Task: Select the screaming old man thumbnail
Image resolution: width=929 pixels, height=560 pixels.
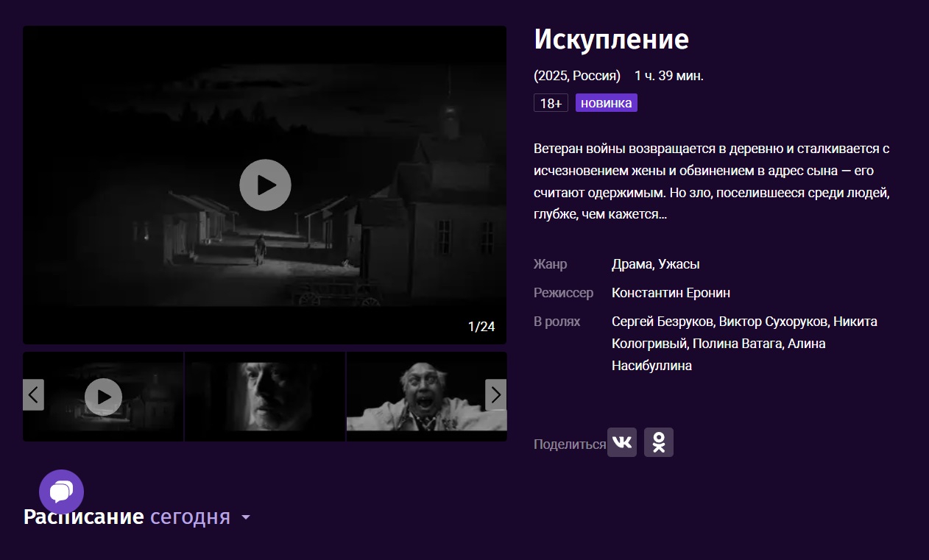Action: click(x=426, y=397)
